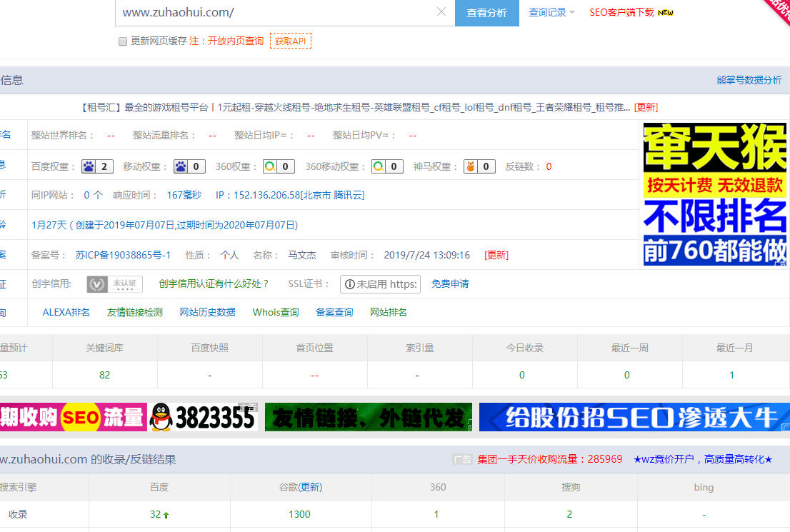790x532 pixels.
Task: Click 更新 next to 谷歌 column header
Action: [310, 487]
